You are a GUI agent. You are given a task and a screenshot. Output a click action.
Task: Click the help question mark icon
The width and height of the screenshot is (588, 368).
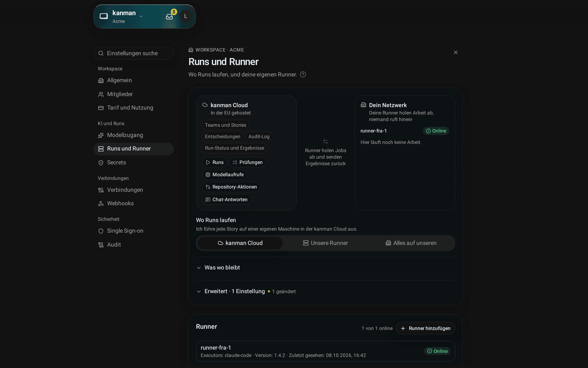point(303,74)
